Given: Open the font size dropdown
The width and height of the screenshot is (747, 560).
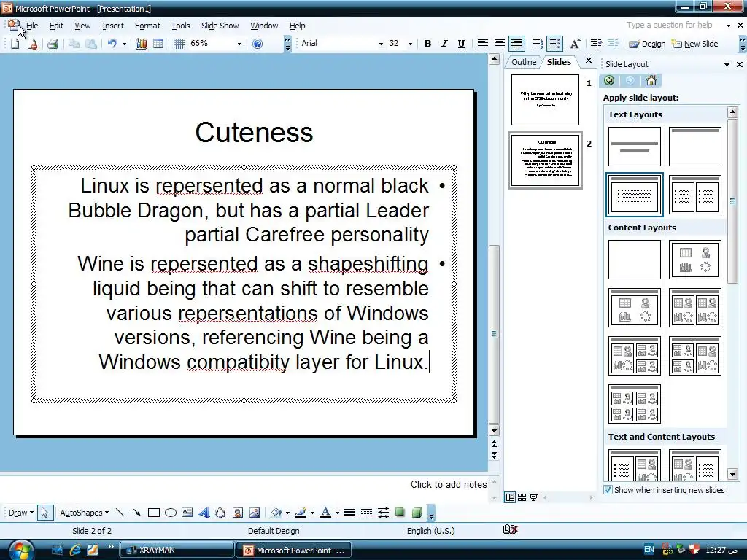Looking at the screenshot, I should click(x=410, y=44).
